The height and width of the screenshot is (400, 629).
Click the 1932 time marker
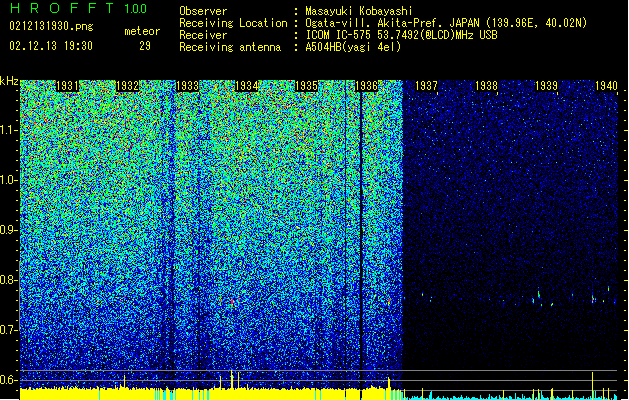[x=127, y=86]
